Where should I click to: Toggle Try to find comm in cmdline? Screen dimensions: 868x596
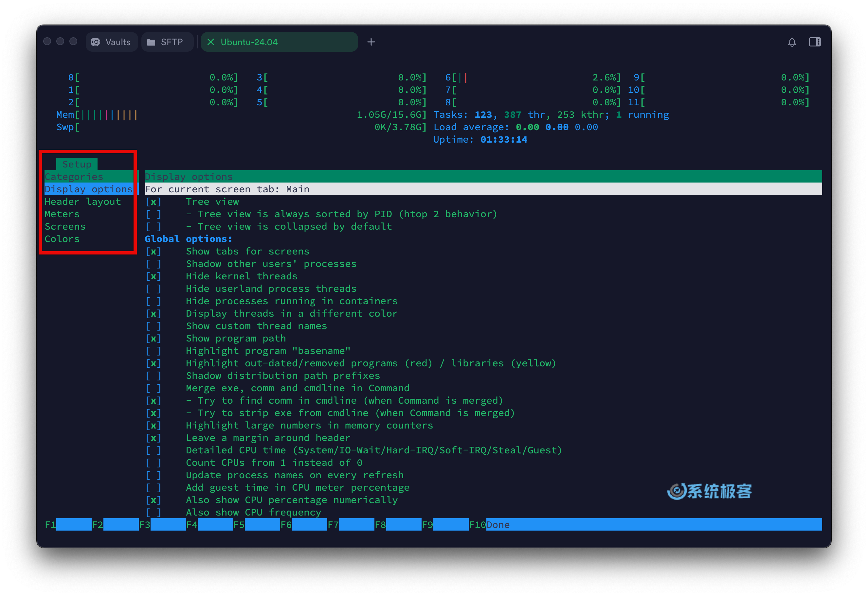tap(153, 400)
